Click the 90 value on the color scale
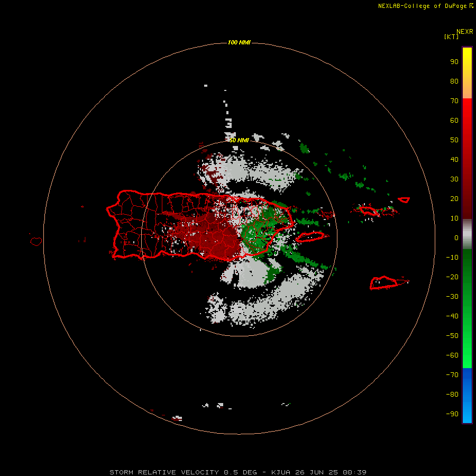Screen dimensions: 476x476 coord(454,62)
